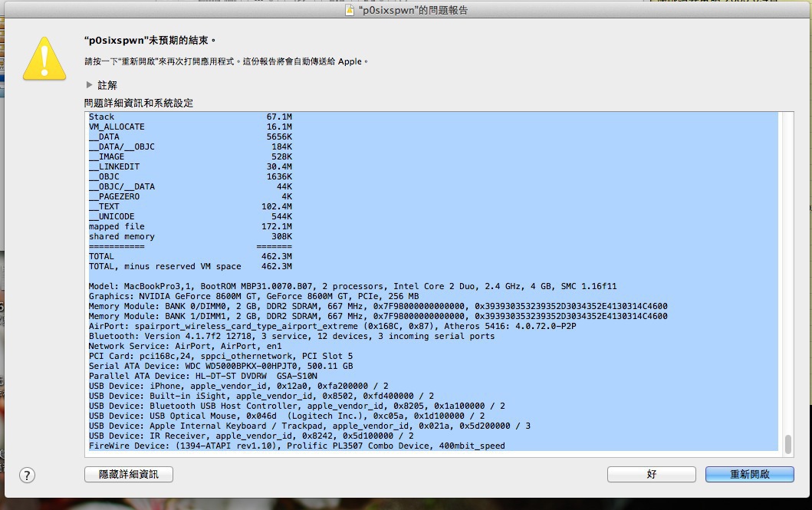Screen dimensions: 812x510
Task: Click the "Memory Module: BANK 1/DIMM1" line
Action: click(x=378, y=317)
